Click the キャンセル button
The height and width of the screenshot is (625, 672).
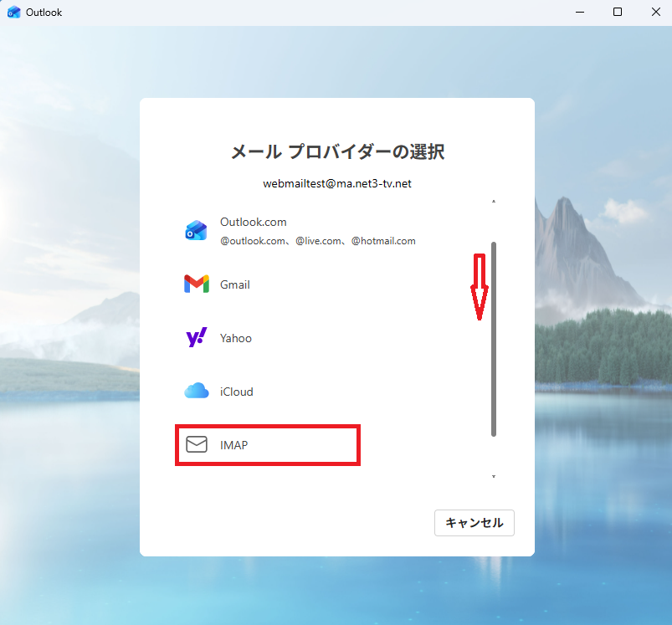(x=474, y=523)
